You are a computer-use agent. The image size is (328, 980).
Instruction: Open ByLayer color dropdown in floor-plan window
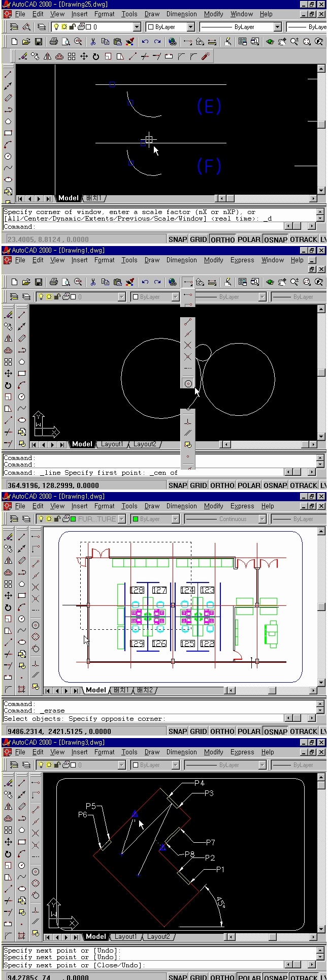[176, 519]
